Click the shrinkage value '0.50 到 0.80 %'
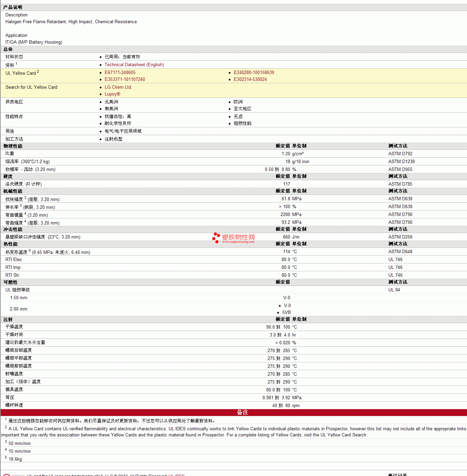This screenshot has width=467, height=476. click(281, 170)
